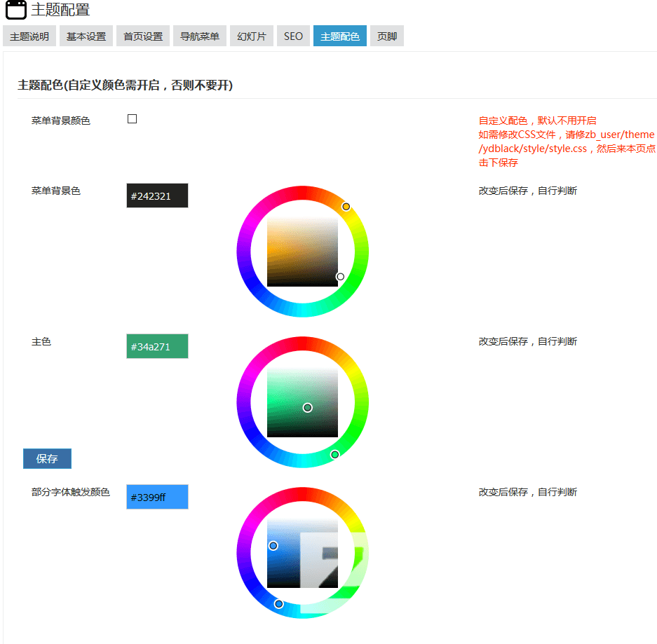The image size is (657, 644).
Task: Open the 导航菜单 tab
Action: 199,36
